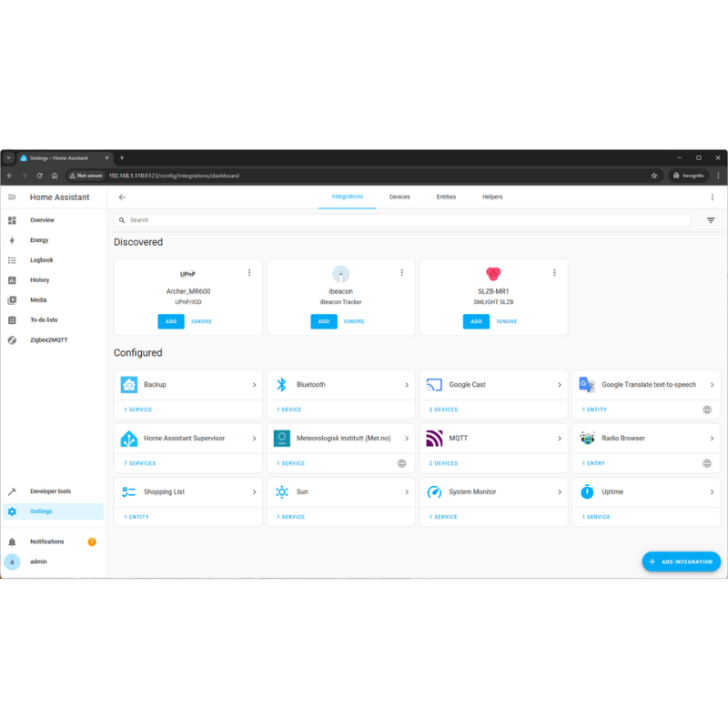The width and height of the screenshot is (728, 728).
Task: Open the Archer_MR600 card's three-dot menu
Action: tap(249, 272)
